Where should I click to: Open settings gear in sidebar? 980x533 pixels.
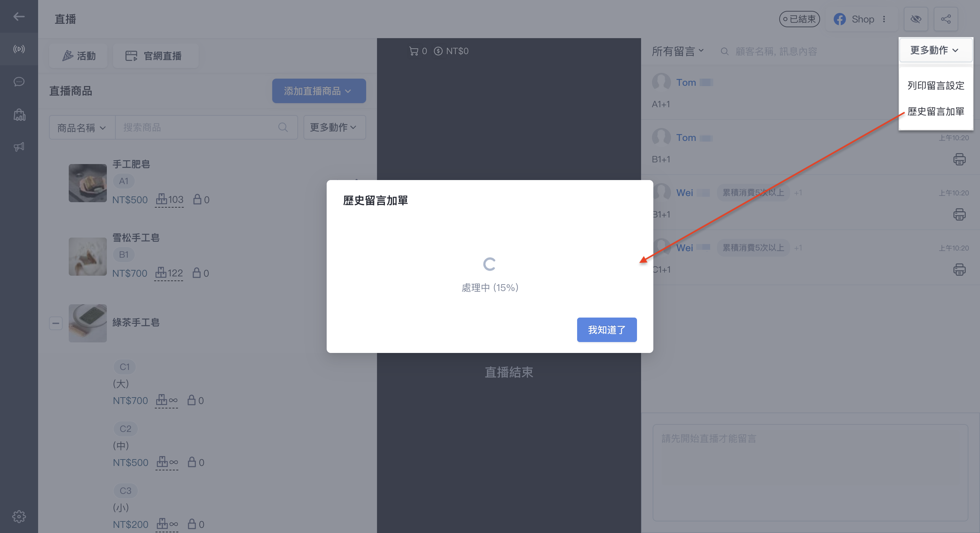point(19,516)
